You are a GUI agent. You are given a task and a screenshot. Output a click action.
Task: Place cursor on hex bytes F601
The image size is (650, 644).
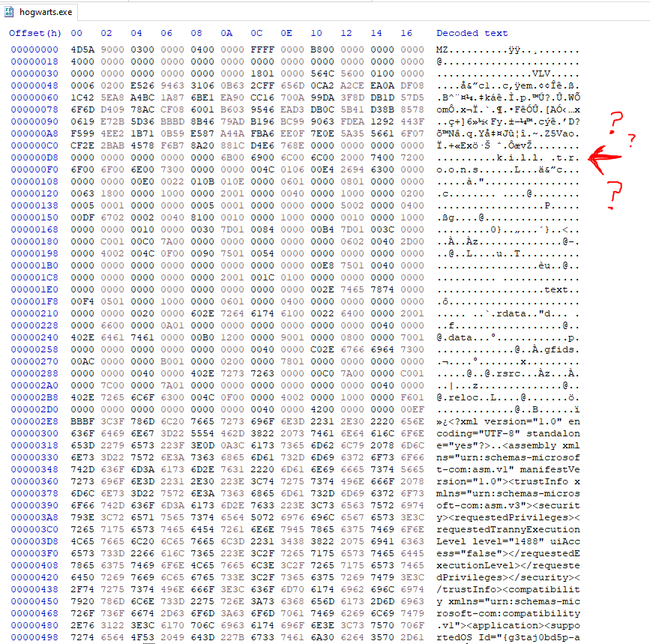pyautogui.click(x=412, y=398)
